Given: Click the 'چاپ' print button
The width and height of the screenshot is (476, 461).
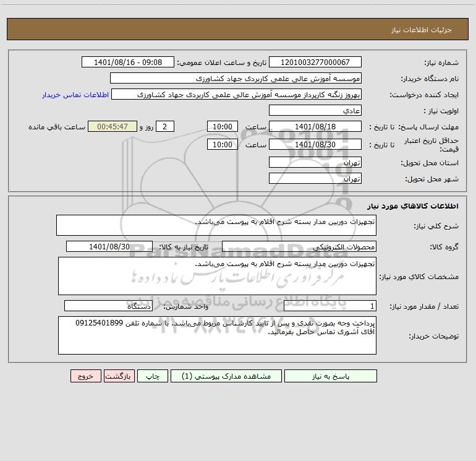Looking at the screenshot, I should (153, 376).
